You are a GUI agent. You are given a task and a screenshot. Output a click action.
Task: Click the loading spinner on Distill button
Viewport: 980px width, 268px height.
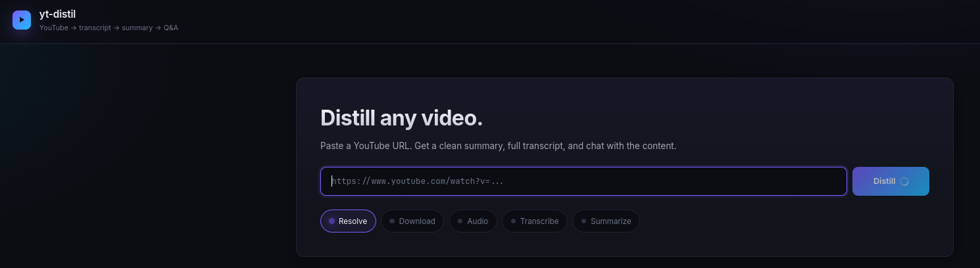(x=904, y=181)
